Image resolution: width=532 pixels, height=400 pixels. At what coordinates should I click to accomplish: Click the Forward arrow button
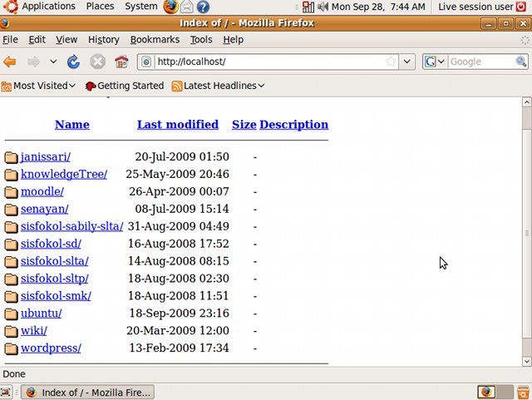pyautogui.click(x=33, y=62)
